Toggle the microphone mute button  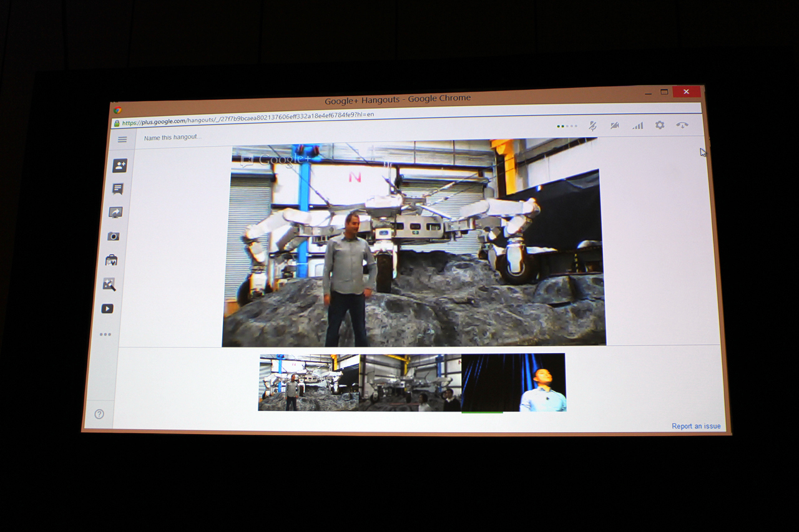(x=592, y=126)
